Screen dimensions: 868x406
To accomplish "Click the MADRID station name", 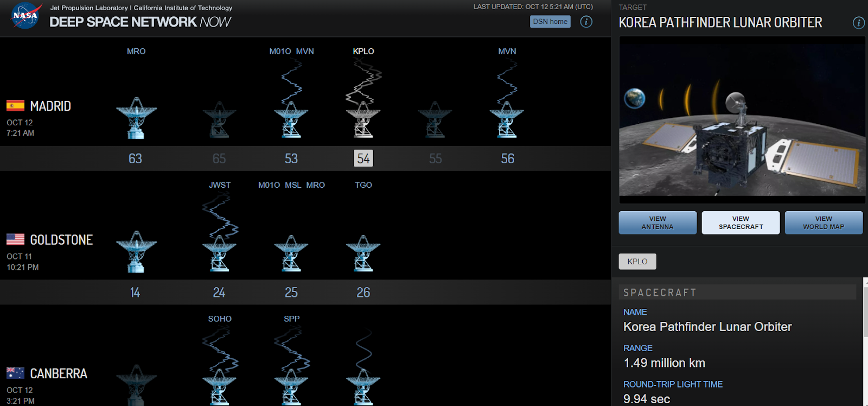I will click(x=50, y=106).
